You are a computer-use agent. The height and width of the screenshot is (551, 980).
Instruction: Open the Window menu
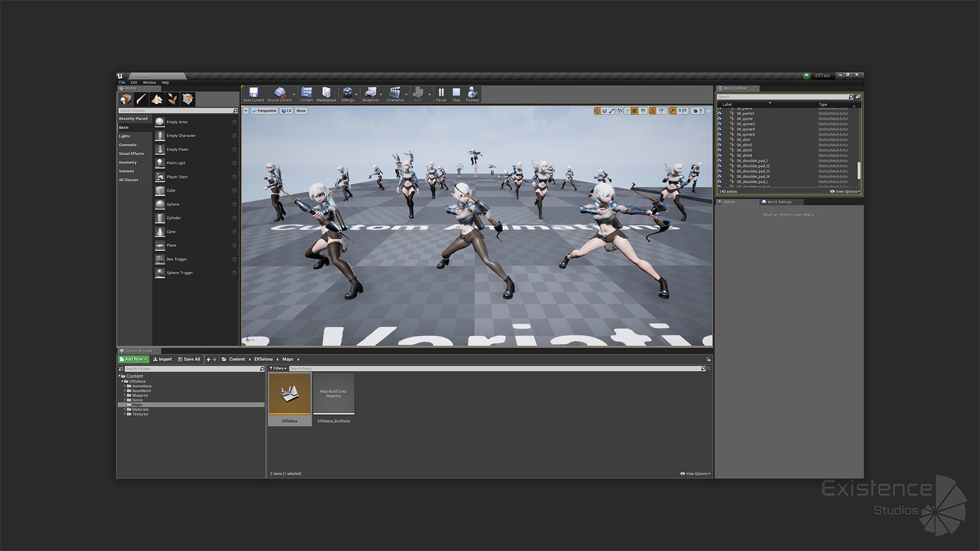149,82
